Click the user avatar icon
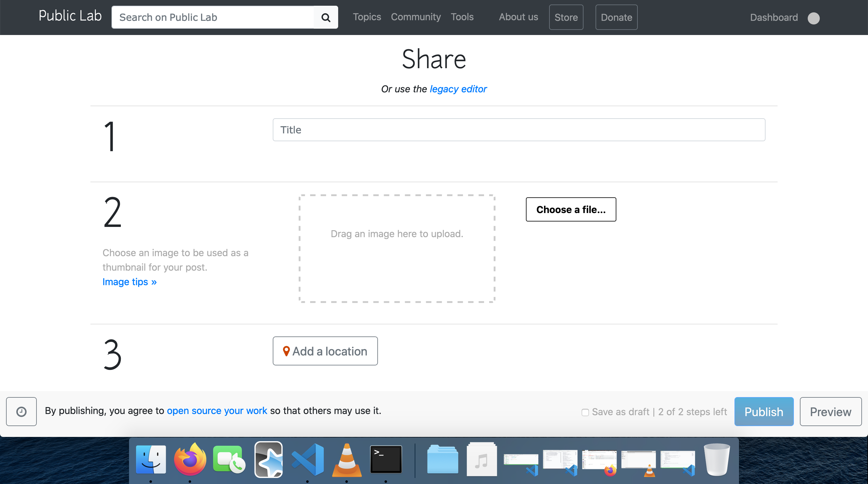The image size is (868, 484). point(813,18)
